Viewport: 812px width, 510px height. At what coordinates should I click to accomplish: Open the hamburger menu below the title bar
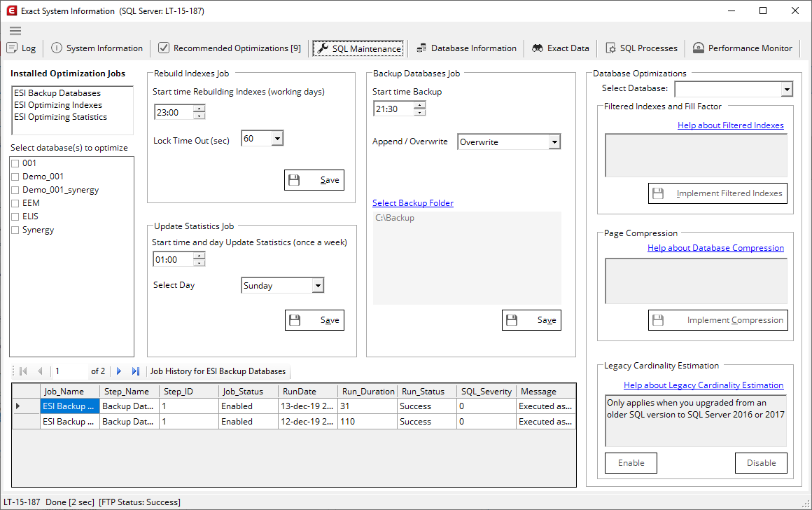point(15,30)
